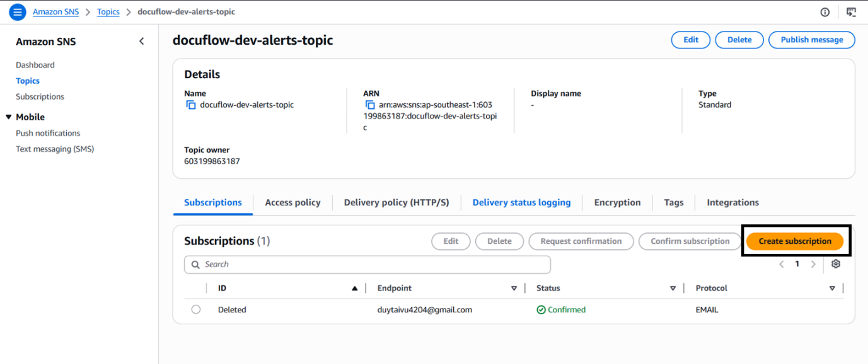This screenshot has width=868, height=364.
Task: Click Request confirmation button
Action: coord(581,241)
